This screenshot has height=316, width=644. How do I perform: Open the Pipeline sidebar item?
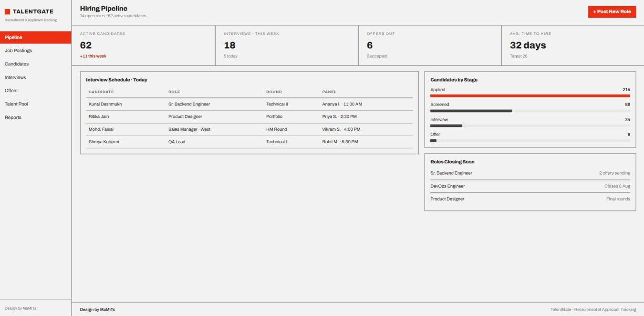click(36, 37)
